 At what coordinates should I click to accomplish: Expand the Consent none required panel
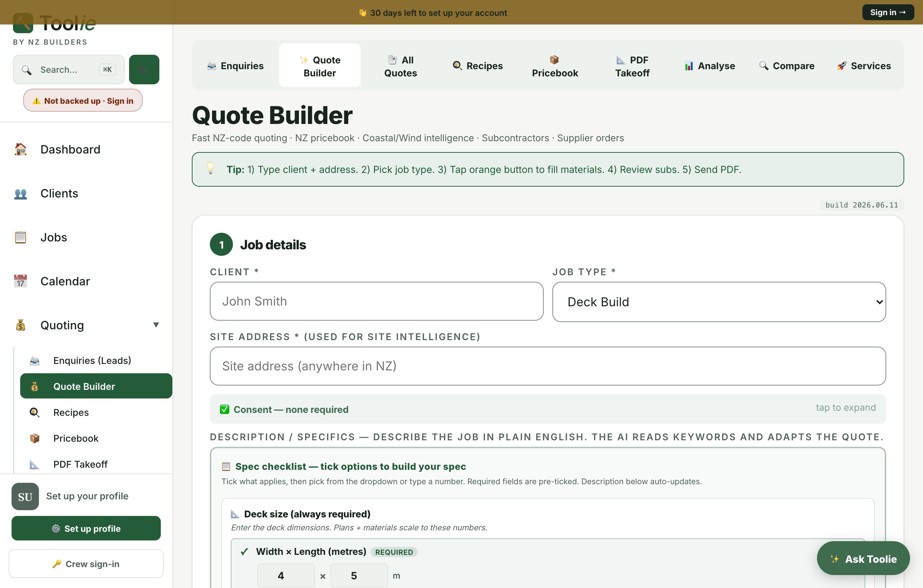click(x=547, y=409)
